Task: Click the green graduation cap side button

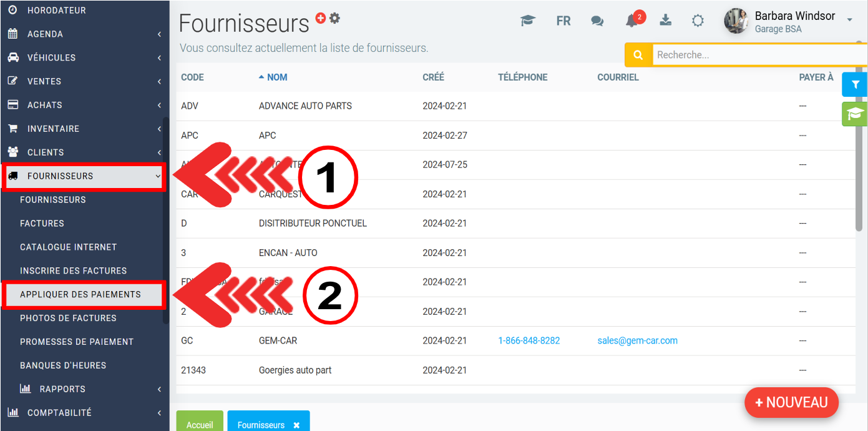Action: tap(855, 114)
